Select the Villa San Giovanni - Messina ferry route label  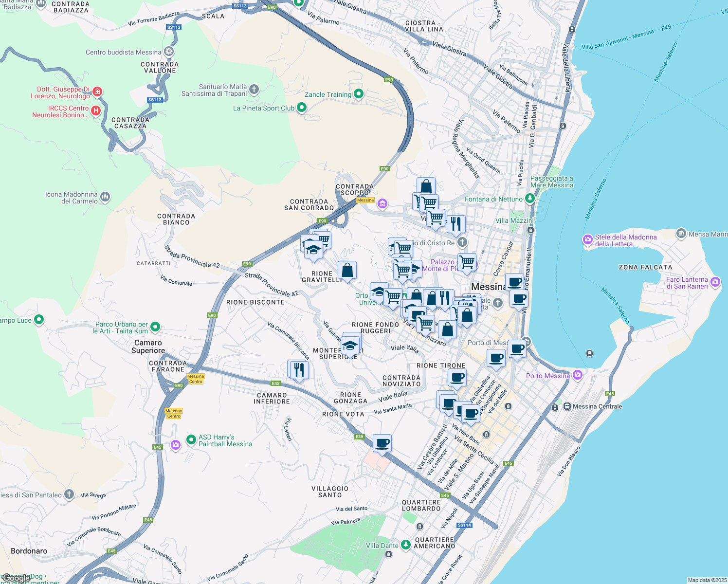(618, 40)
